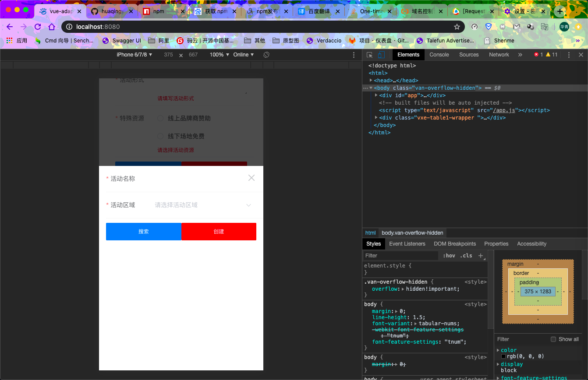Close the popup with the X icon
This screenshot has width=588, height=380.
click(x=251, y=178)
